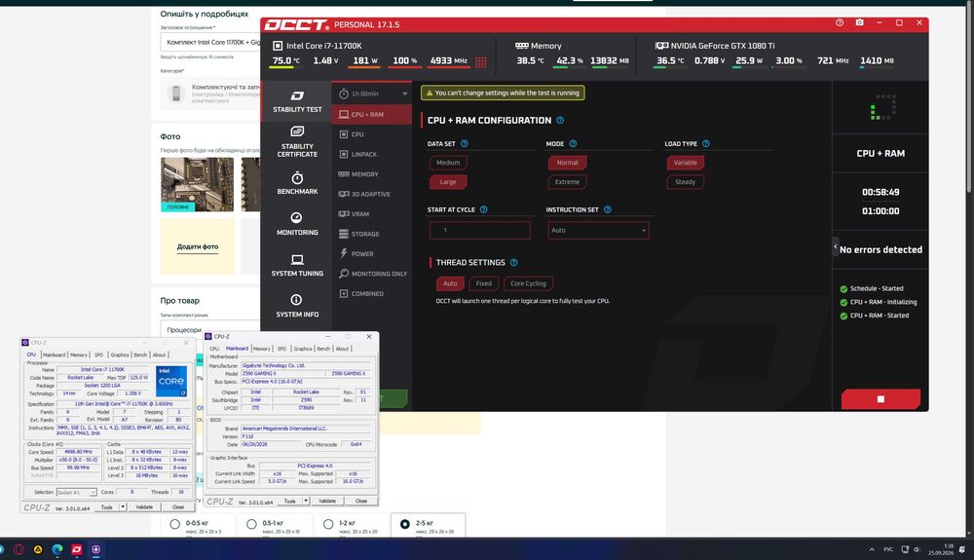Open the 1h 00min test duration dropdown
Image resolution: width=974 pixels, height=560 pixels.
click(373, 93)
